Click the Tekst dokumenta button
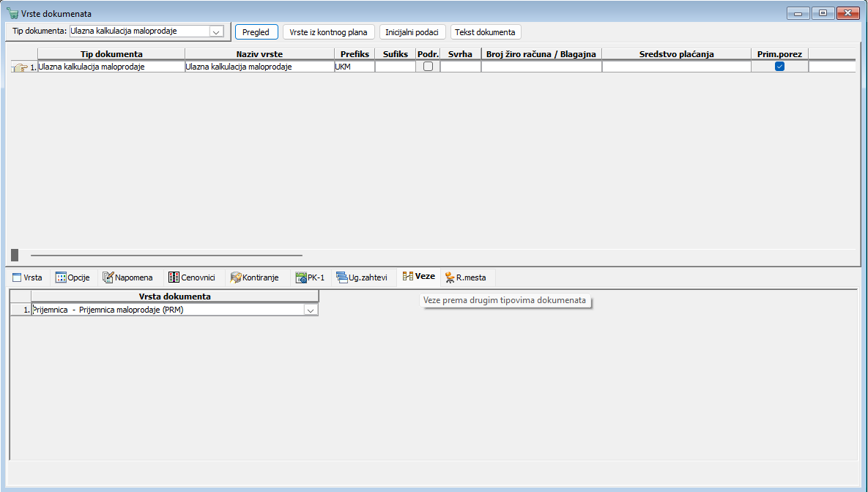 pos(485,32)
